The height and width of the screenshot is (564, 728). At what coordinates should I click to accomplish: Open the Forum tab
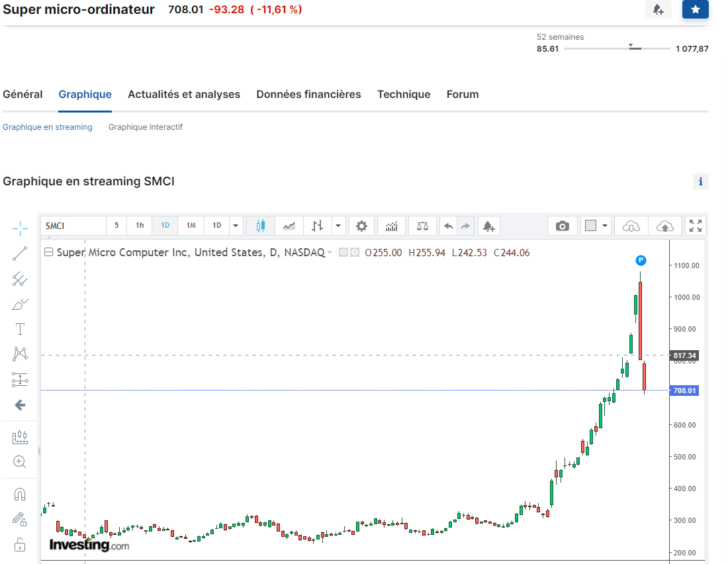pos(463,94)
